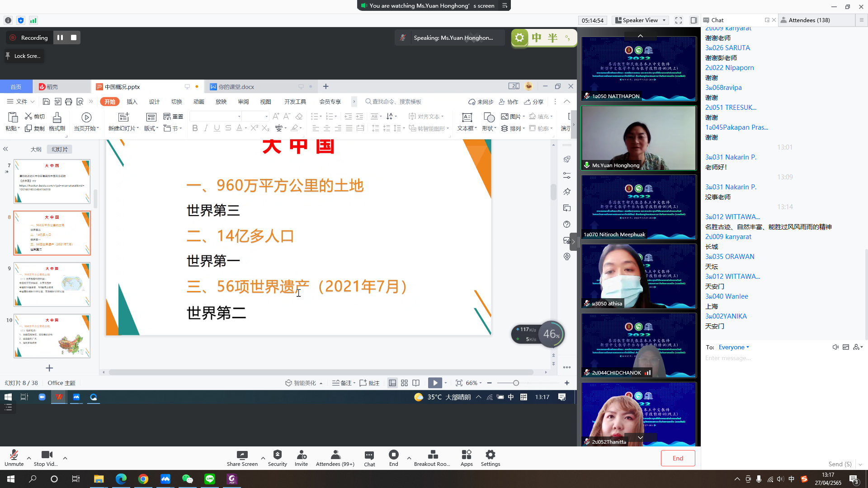Click the 分享 share button
This screenshot has width=868, height=488.
coord(534,102)
